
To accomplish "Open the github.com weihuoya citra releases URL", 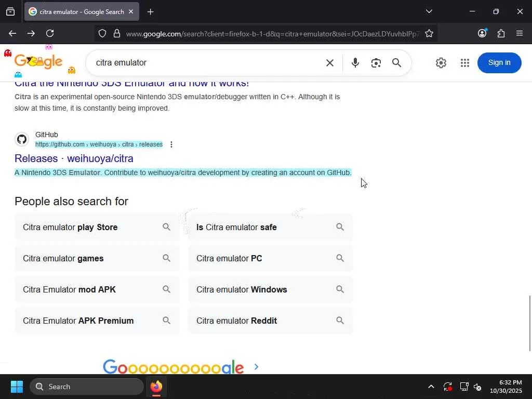I will [x=99, y=144].
